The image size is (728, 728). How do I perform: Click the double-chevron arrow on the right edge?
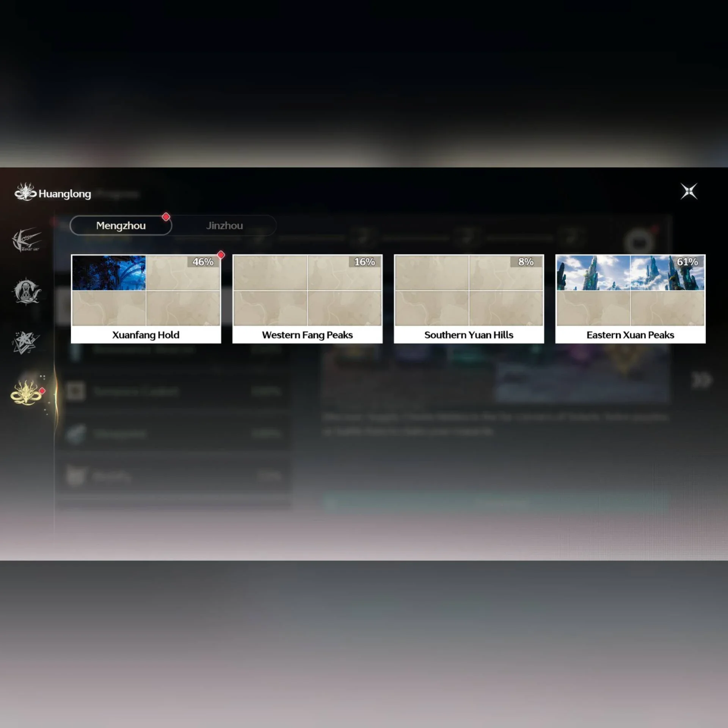(x=701, y=380)
